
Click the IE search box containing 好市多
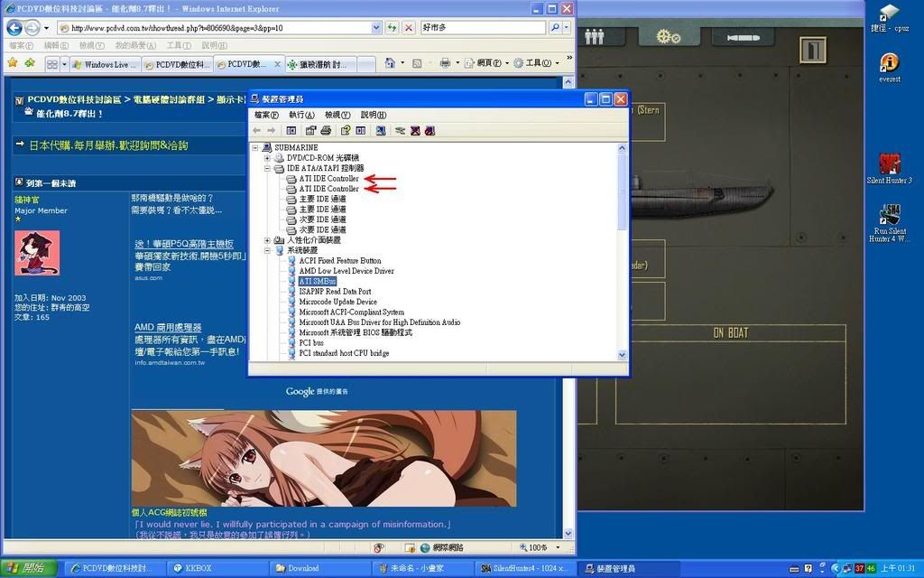point(484,28)
